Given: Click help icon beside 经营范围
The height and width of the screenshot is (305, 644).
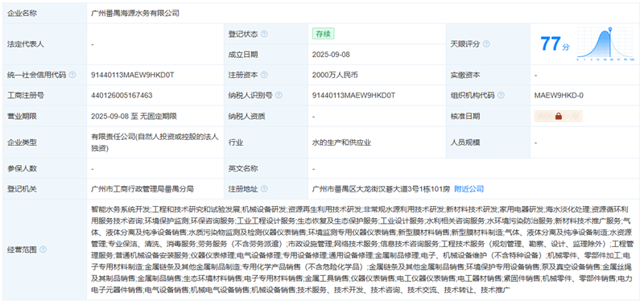Looking at the screenshot, I should coord(43,249).
